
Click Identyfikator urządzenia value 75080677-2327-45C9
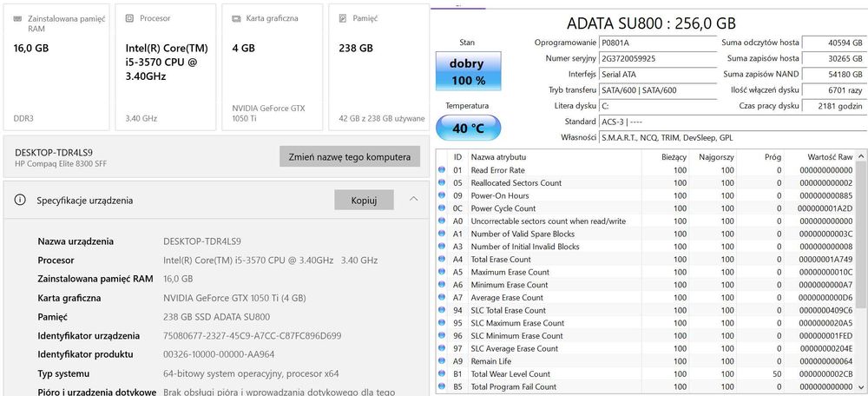(253, 335)
